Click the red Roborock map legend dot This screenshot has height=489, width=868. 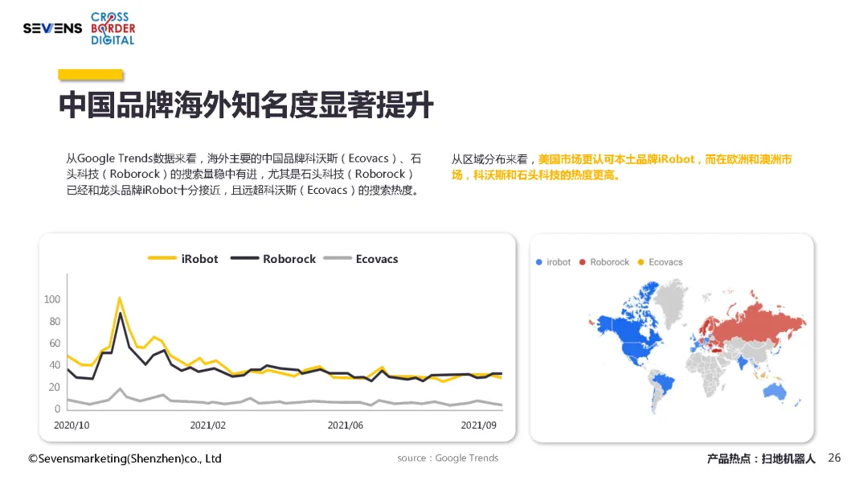pyautogui.click(x=583, y=262)
